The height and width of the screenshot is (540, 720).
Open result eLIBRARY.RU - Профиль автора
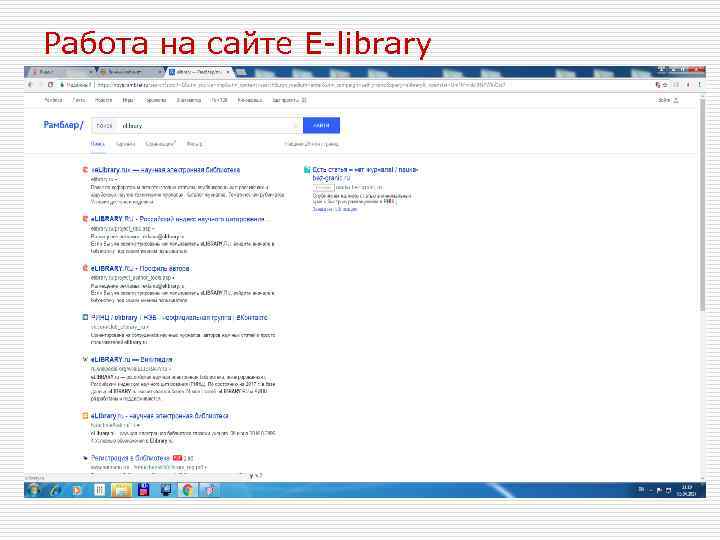pos(141,269)
